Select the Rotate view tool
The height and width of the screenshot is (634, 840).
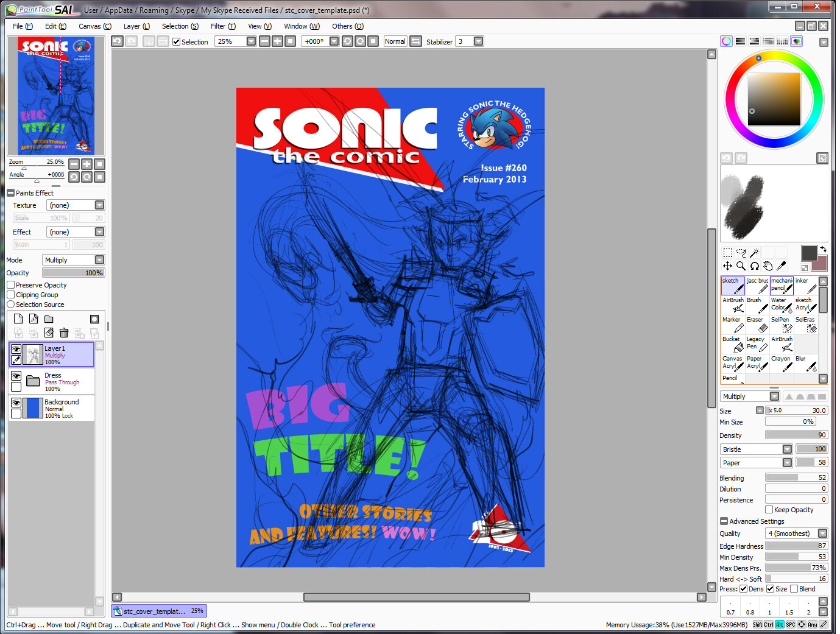click(754, 266)
